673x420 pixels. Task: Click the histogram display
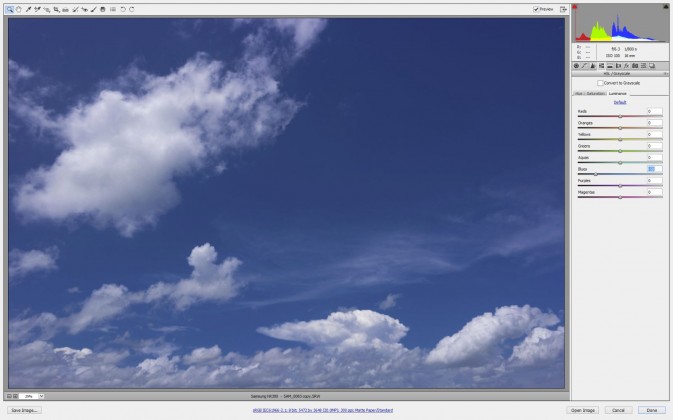coord(620,23)
